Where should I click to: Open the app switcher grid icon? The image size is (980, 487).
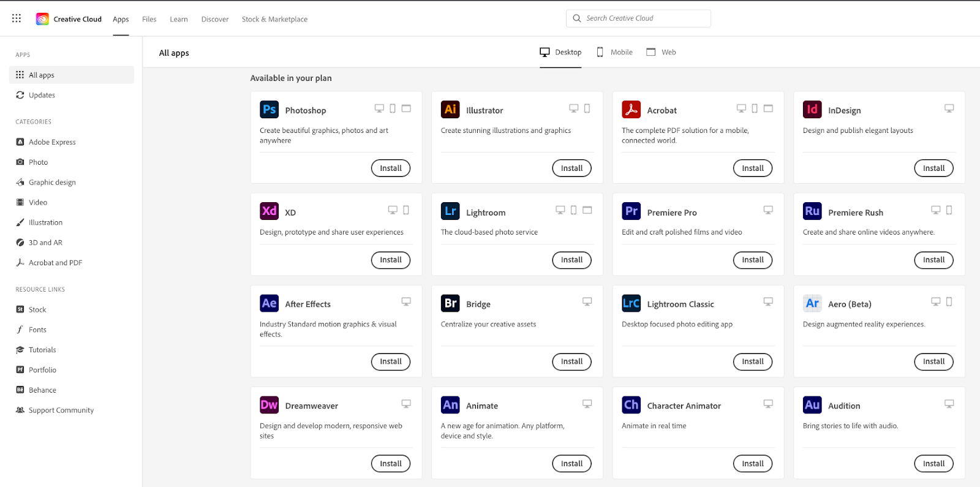coord(17,18)
